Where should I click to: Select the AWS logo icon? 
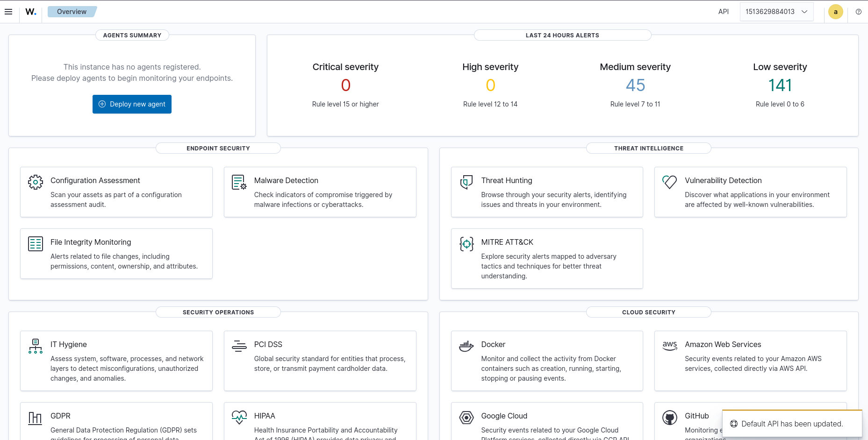[669, 346]
